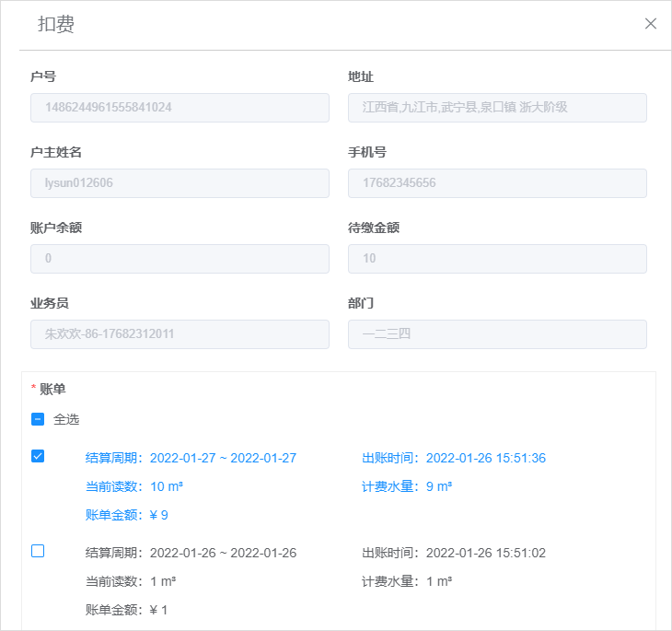Click the 账户余额 field label
The height and width of the screenshot is (631, 672).
click(56, 228)
